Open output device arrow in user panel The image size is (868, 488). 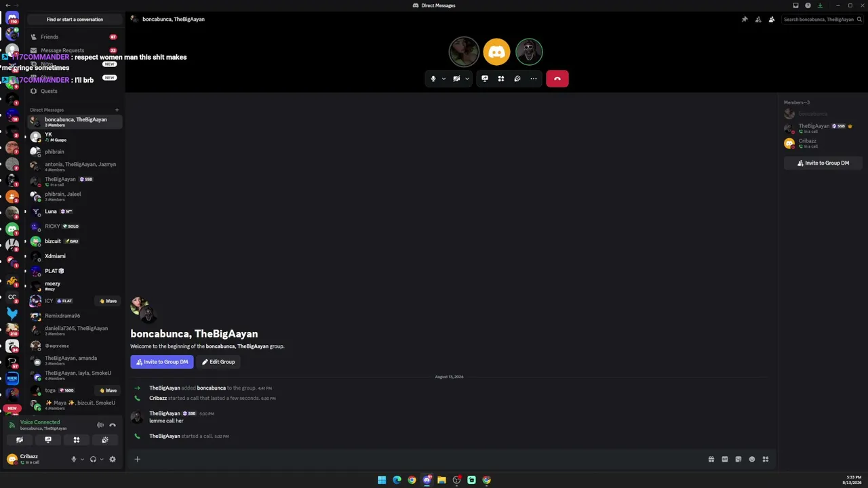click(x=102, y=460)
